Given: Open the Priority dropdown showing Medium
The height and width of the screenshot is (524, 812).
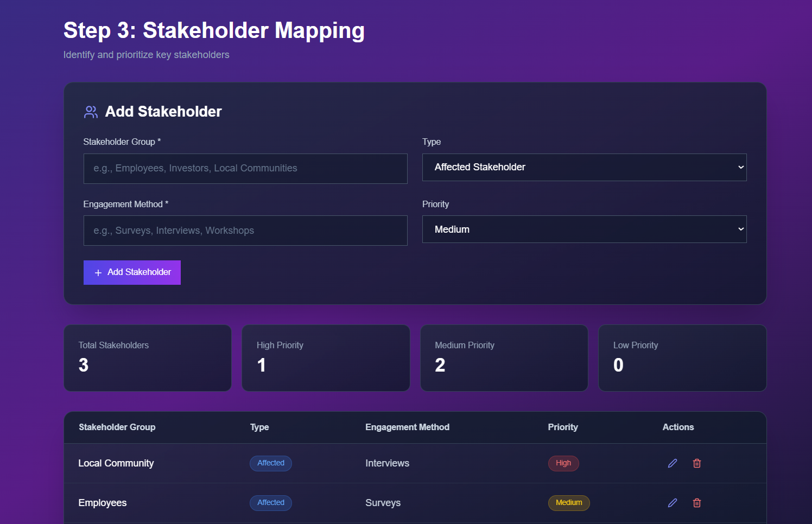Looking at the screenshot, I should pyautogui.click(x=585, y=229).
